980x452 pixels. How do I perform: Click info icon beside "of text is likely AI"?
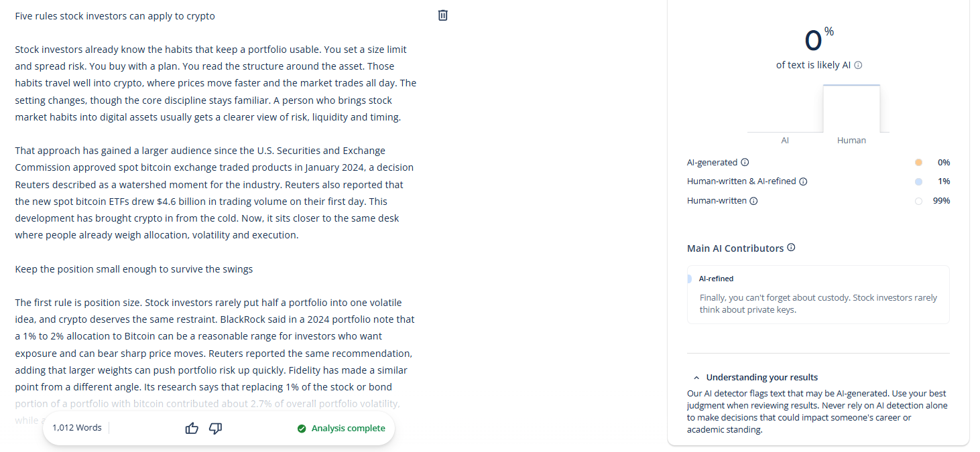click(858, 66)
